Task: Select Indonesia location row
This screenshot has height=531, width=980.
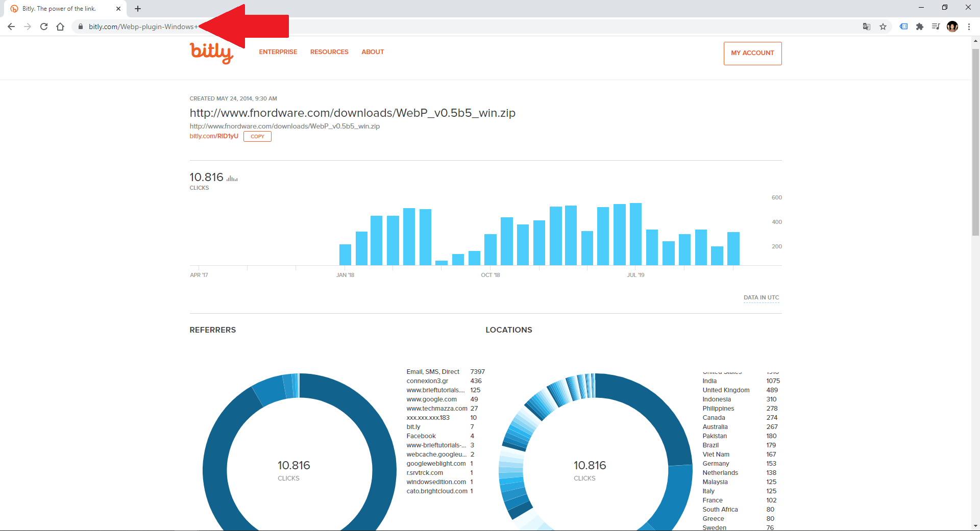Action: click(740, 399)
